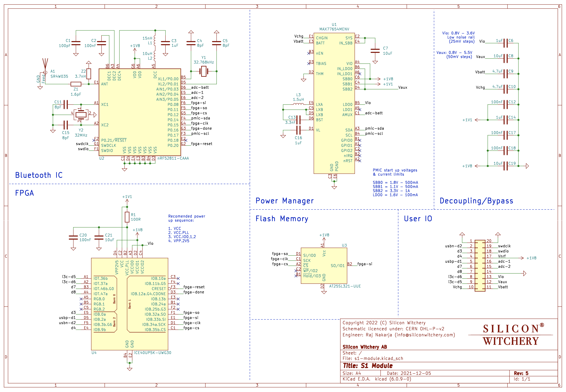This screenshot has height=392, width=566.
Task: Select the C12 100nF decoupling capacitor
Action: tap(505, 104)
